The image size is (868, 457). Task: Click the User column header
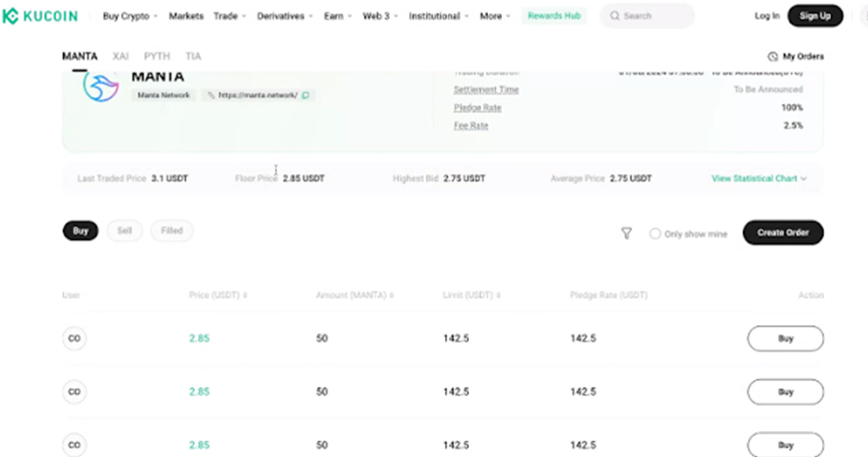point(71,296)
